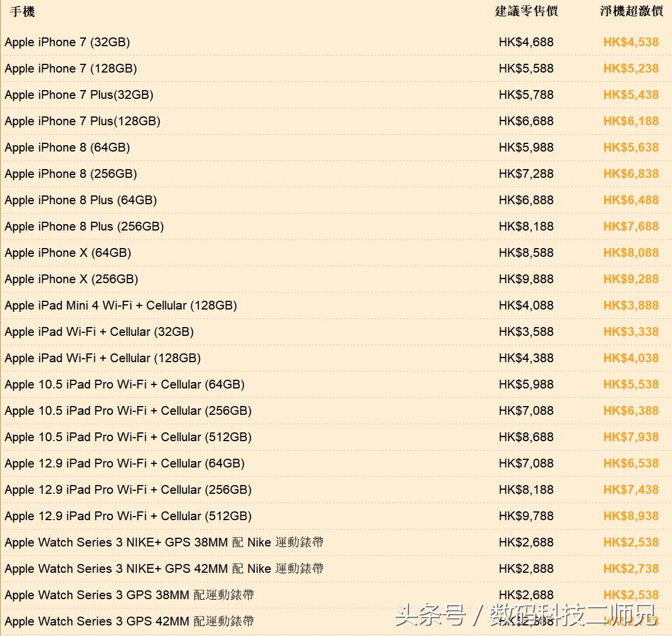The width and height of the screenshot is (672, 636).
Task: Click Apple iPhone 7 Plus(32GB) text
Action: pyautogui.click(x=79, y=95)
